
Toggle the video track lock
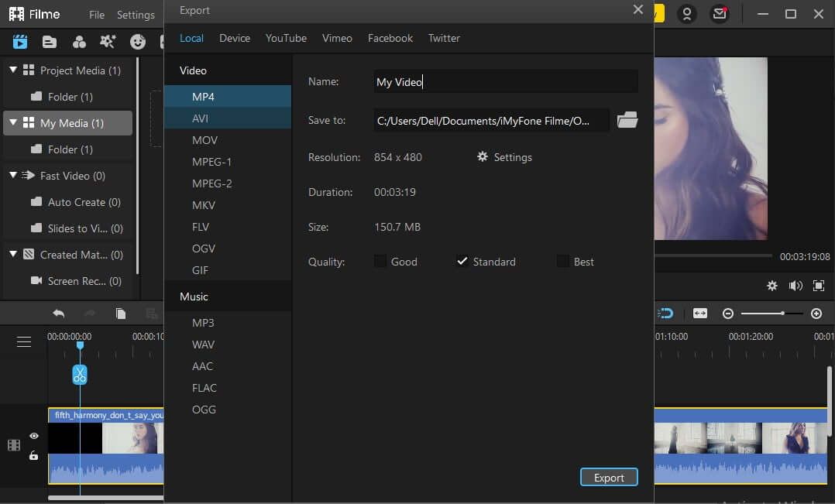[x=33, y=455]
